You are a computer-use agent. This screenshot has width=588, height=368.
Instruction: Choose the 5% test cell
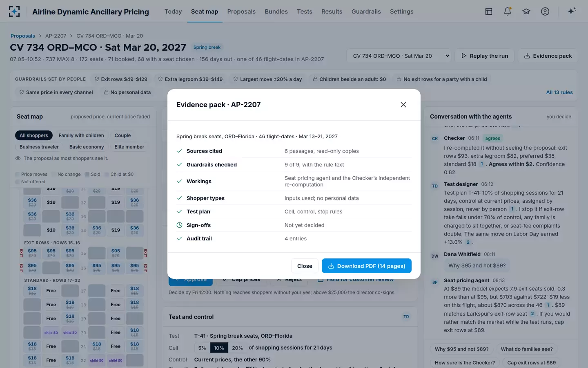click(x=202, y=348)
